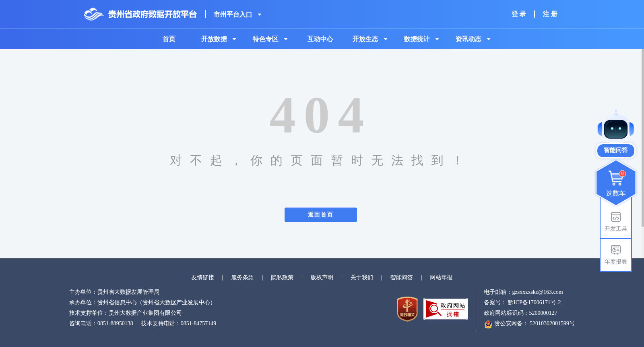Click the 党政机关 red emblem badge

click(407, 309)
